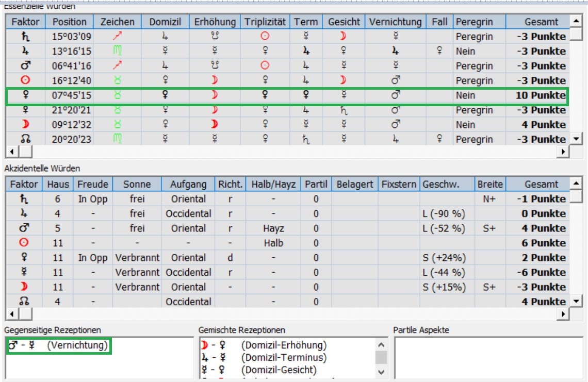
Task: Click the Saturn glyph in the first Essenzielle Würden row
Action: (25, 37)
